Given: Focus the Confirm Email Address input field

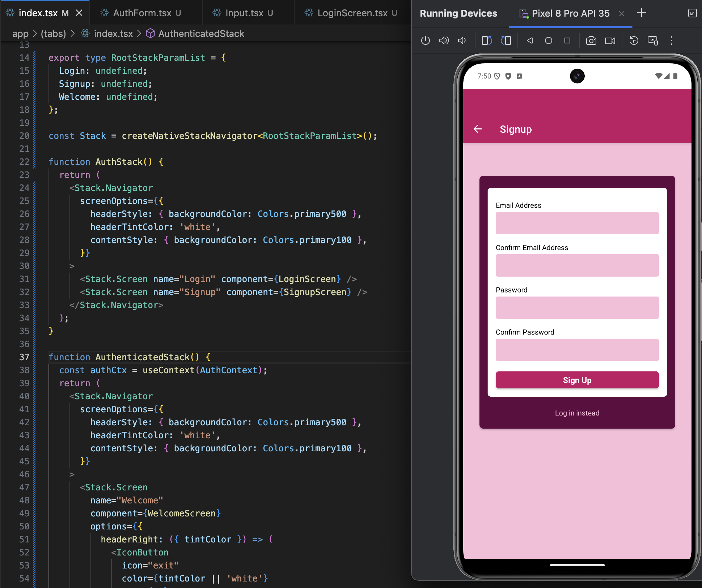Looking at the screenshot, I should pyautogui.click(x=577, y=265).
